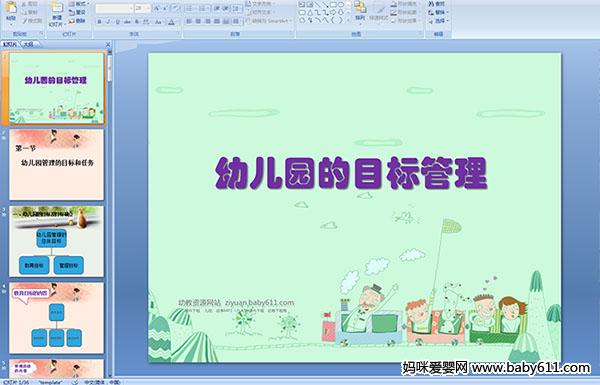The width and height of the screenshot is (600, 385).
Task: Close the slide thumbnails pane
Action: click(x=108, y=44)
